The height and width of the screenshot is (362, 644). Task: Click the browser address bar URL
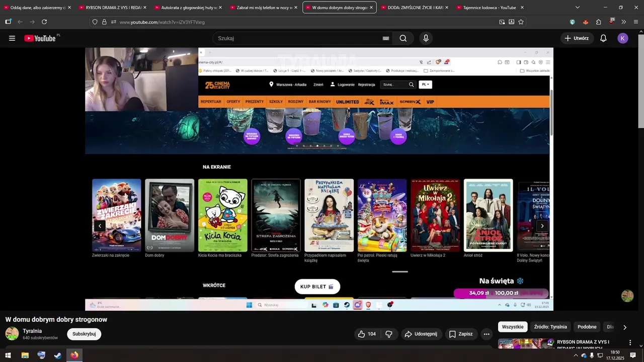click(162, 22)
